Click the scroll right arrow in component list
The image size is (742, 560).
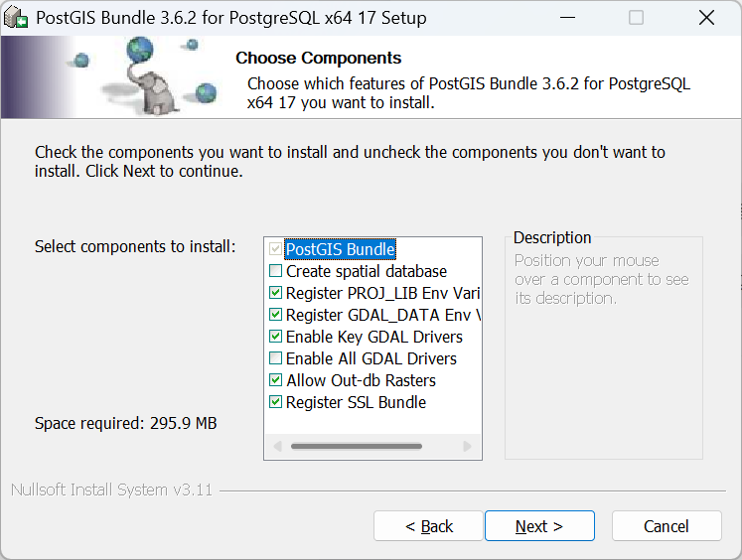point(467,446)
